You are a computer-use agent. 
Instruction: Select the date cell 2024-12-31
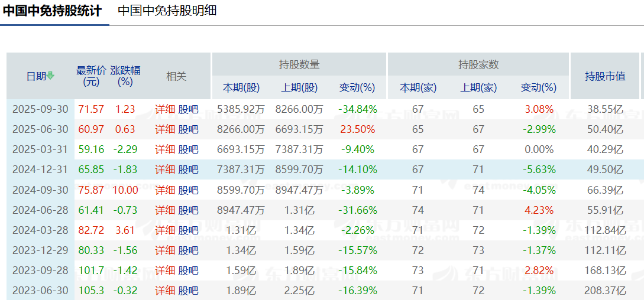click(x=40, y=170)
